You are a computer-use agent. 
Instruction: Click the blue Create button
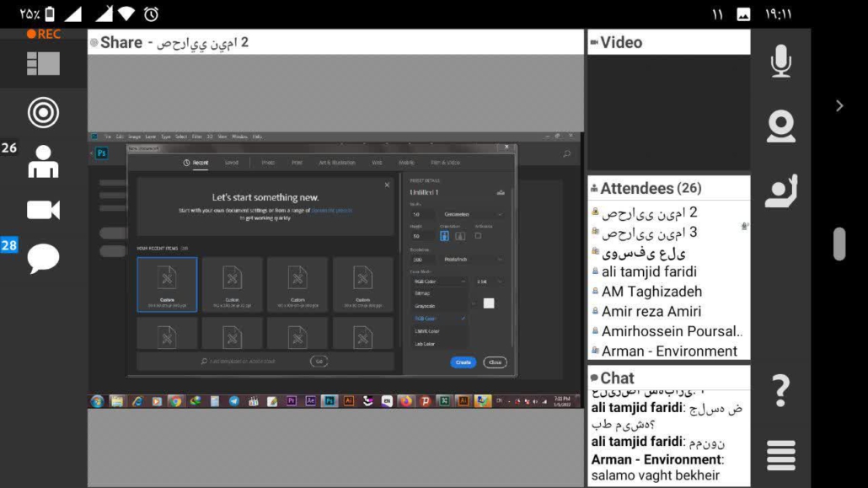[463, 362]
